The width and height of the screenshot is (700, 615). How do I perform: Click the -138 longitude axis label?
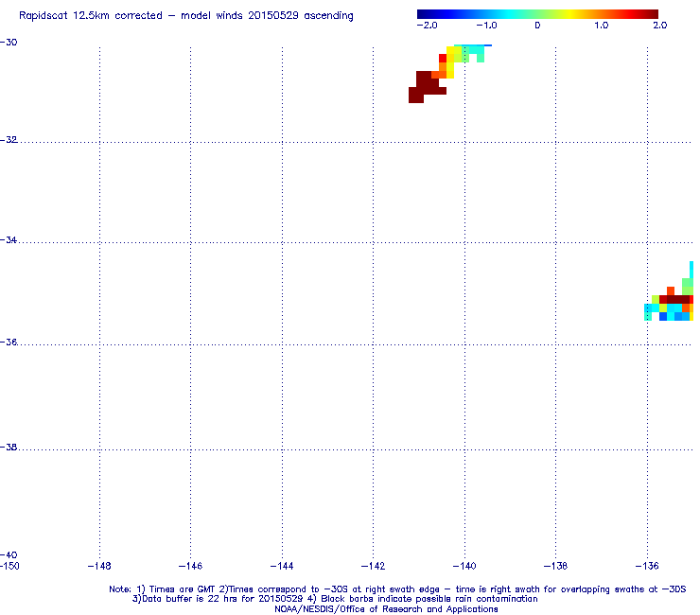(556, 567)
